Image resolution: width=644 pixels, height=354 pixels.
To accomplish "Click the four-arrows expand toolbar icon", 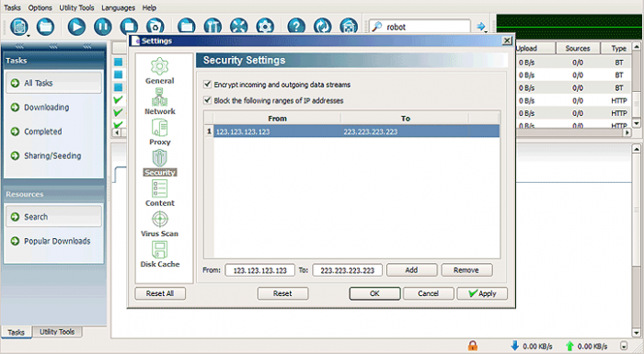I will tap(239, 26).
